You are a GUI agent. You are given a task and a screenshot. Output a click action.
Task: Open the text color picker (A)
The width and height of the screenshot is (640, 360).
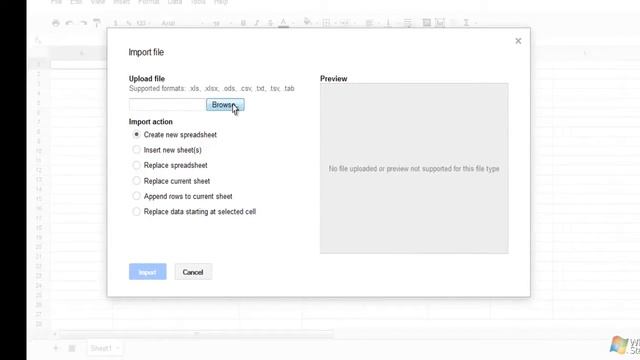point(284,23)
